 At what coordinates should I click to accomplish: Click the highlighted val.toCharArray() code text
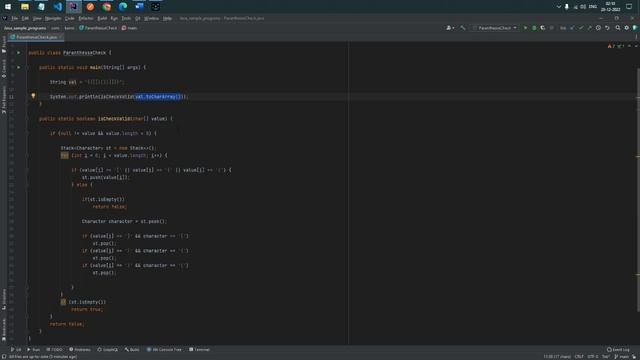(x=158, y=97)
